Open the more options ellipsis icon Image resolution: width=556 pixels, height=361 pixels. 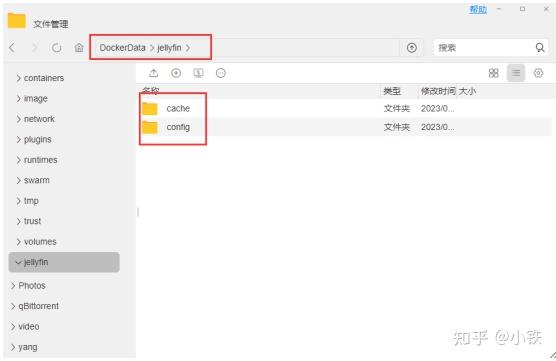tap(221, 73)
